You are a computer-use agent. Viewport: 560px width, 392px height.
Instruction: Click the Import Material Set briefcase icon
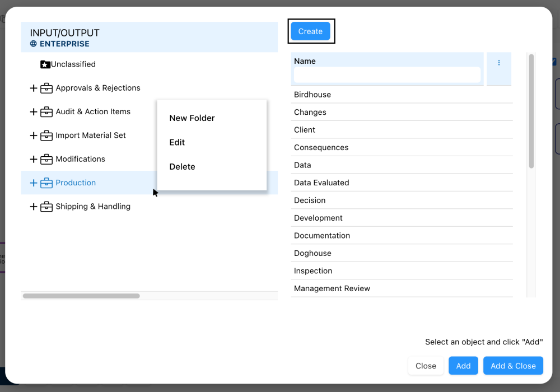46,136
